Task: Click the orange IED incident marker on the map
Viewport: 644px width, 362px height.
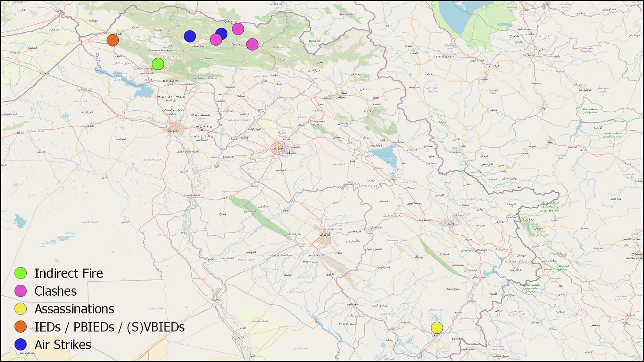Action: [x=113, y=40]
